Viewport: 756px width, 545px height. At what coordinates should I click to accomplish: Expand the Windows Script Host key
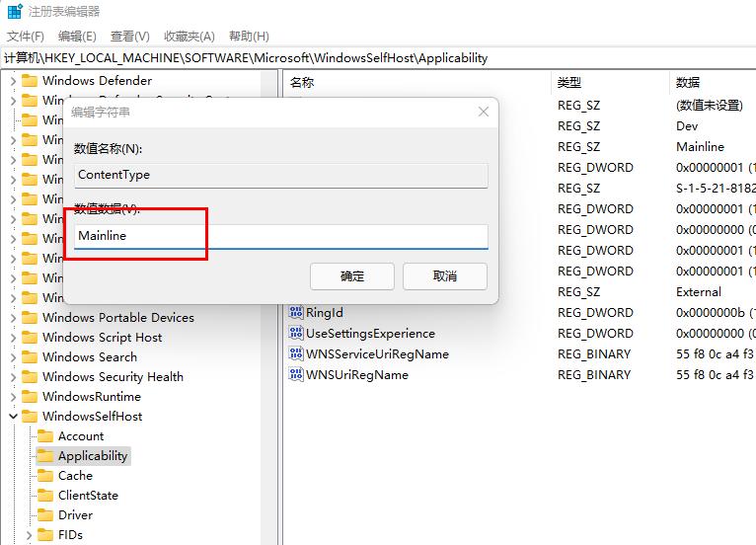(x=13, y=338)
